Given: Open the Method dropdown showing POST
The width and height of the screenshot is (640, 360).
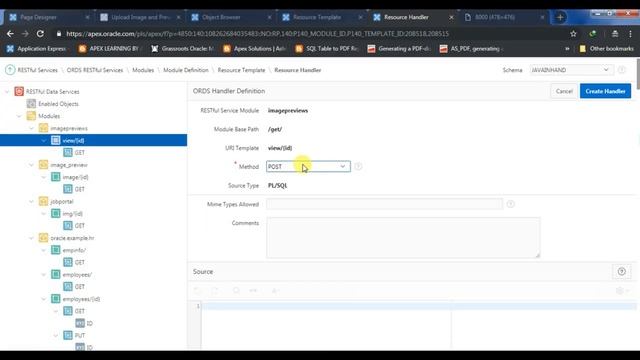Looking at the screenshot, I should point(308,167).
